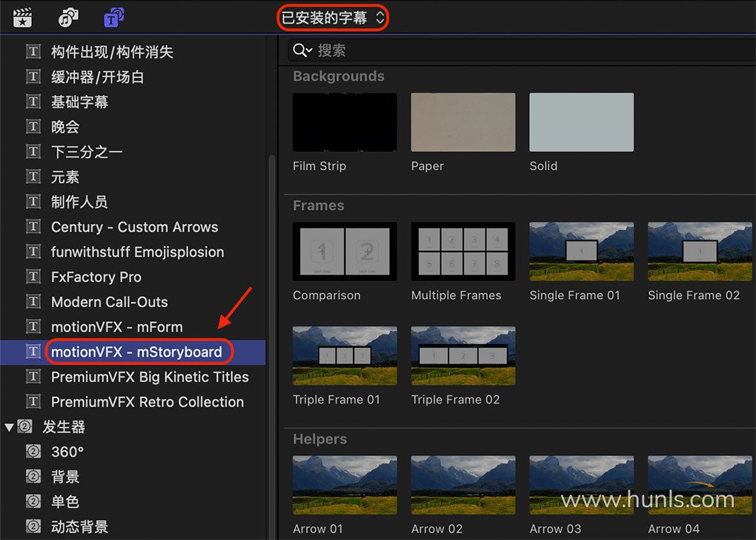Select the Solid background thumbnail
The width and height of the screenshot is (756, 540).
pyautogui.click(x=582, y=122)
